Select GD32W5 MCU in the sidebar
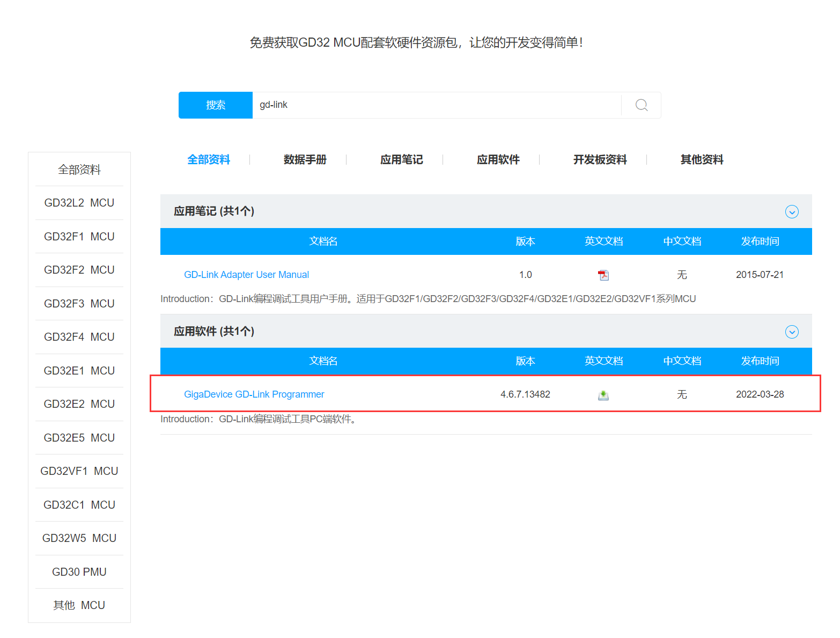This screenshot has height=638, width=840. pos(79,538)
